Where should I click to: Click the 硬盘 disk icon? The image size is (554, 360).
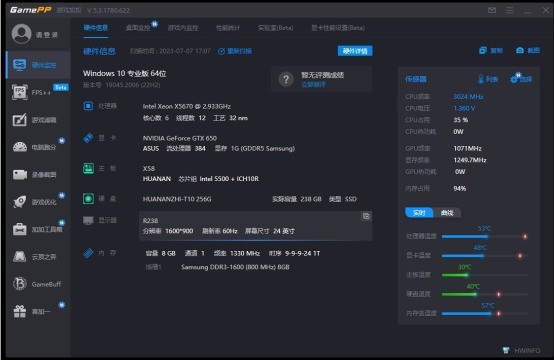click(88, 199)
